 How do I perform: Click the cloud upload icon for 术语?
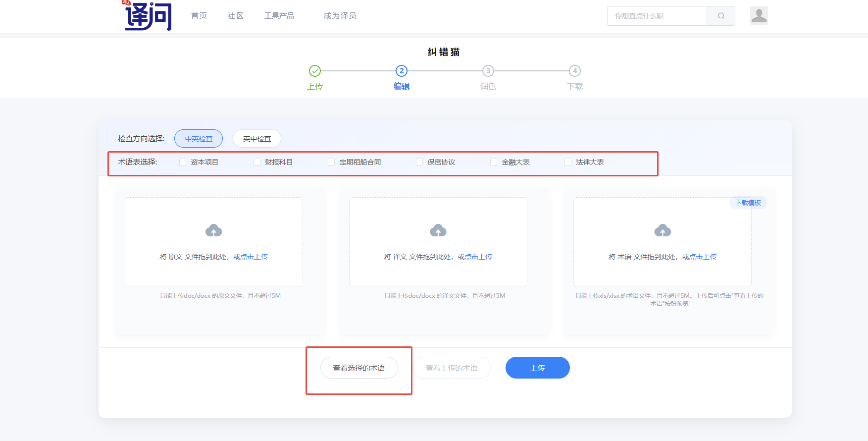pyautogui.click(x=663, y=230)
